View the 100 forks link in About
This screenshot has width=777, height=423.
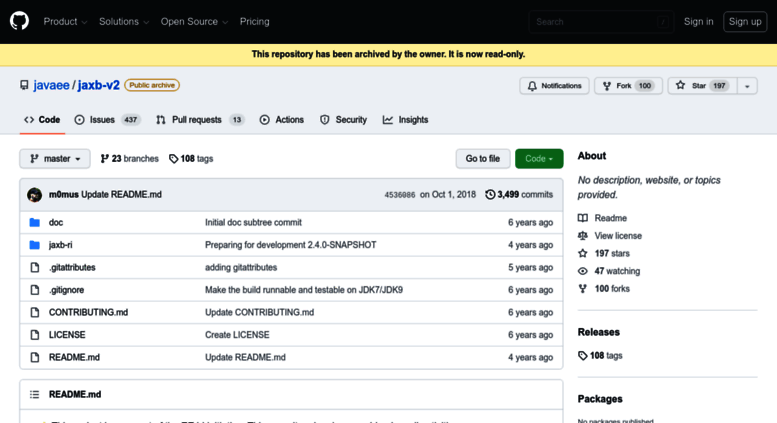[x=604, y=289]
